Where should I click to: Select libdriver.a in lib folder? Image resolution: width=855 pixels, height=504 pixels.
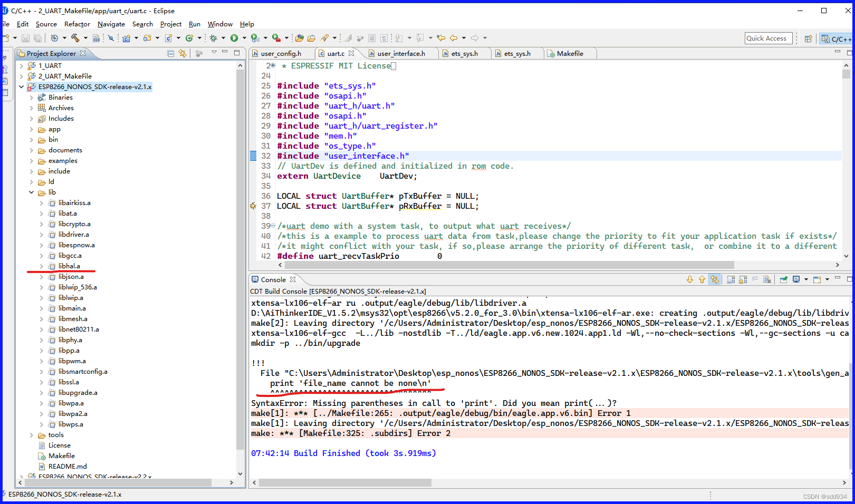(x=73, y=235)
